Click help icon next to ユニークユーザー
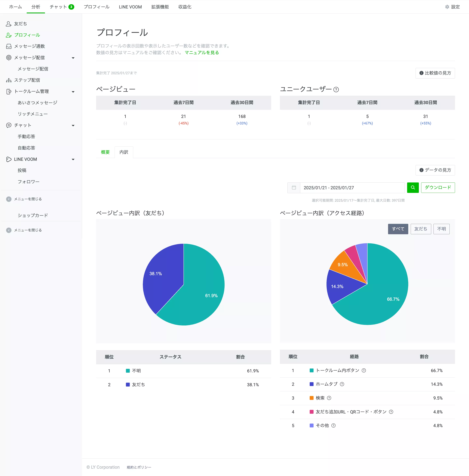Image resolution: width=469 pixels, height=476 pixels. [336, 89]
